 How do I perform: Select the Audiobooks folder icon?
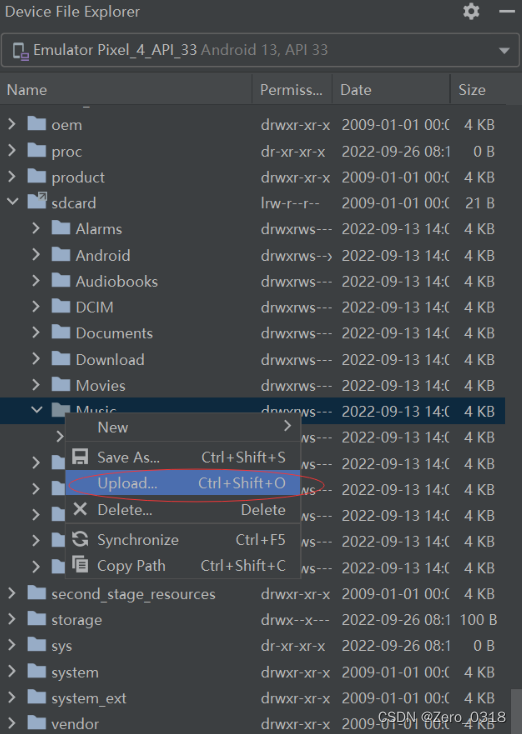[x=61, y=280]
